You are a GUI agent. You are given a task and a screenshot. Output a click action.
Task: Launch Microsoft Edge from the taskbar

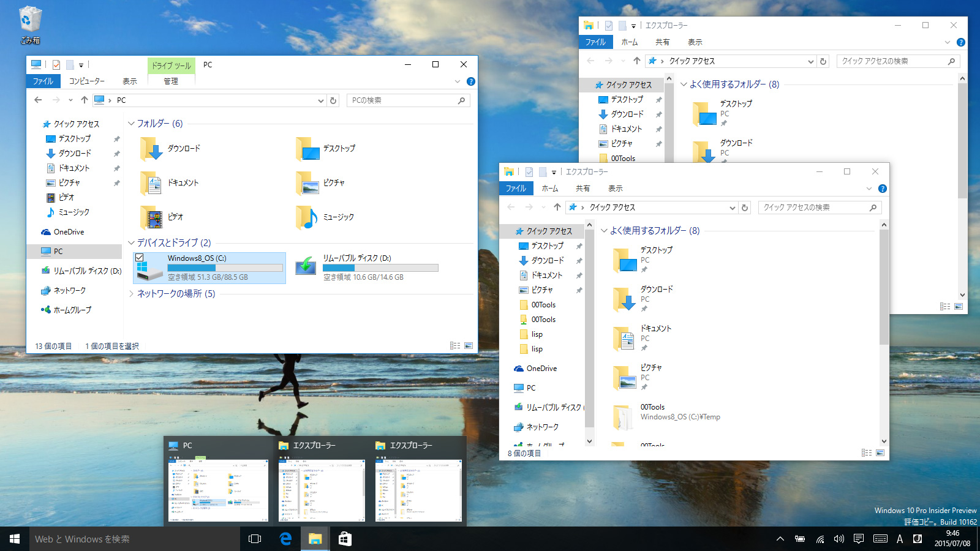click(x=285, y=539)
